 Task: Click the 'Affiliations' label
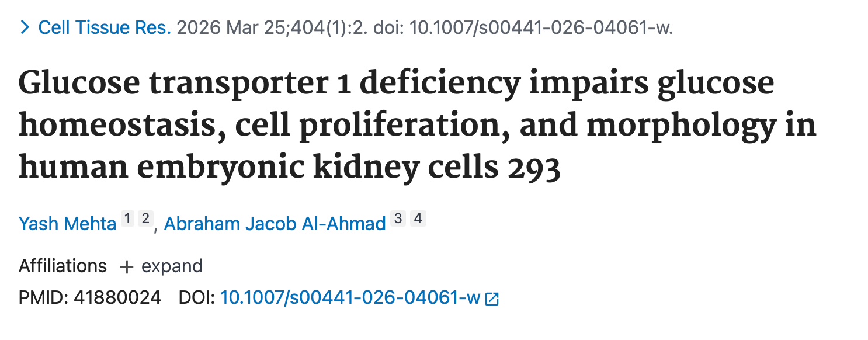pos(63,266)
